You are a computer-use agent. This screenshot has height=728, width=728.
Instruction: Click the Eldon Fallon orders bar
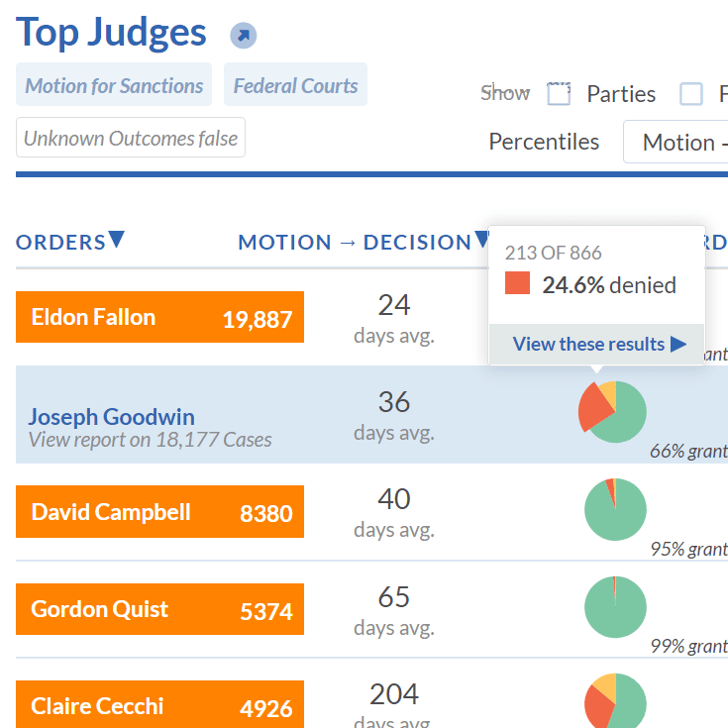[159, 318]
